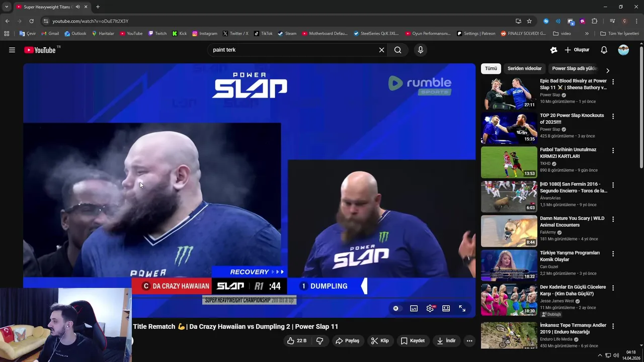Open the Twitter / X bookmark
This screenshot has width=644, height=362.
(x=235, y=34)
